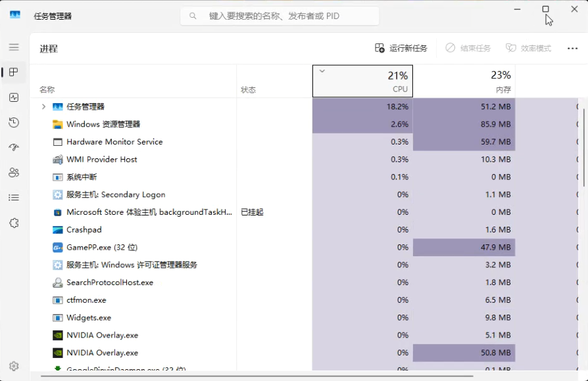Maximize the Task Manager window
The image size is (588, 381).
(546, 9)
